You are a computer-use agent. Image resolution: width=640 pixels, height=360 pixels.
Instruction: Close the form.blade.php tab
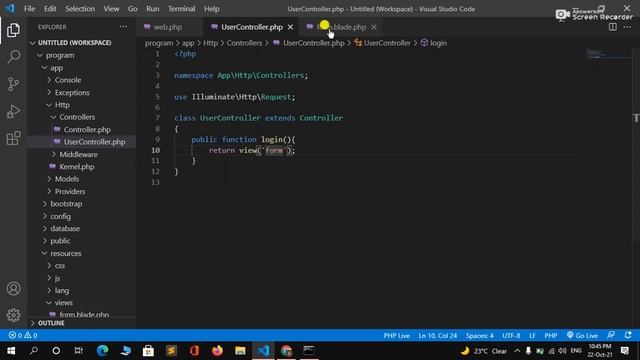pos(374,27)
